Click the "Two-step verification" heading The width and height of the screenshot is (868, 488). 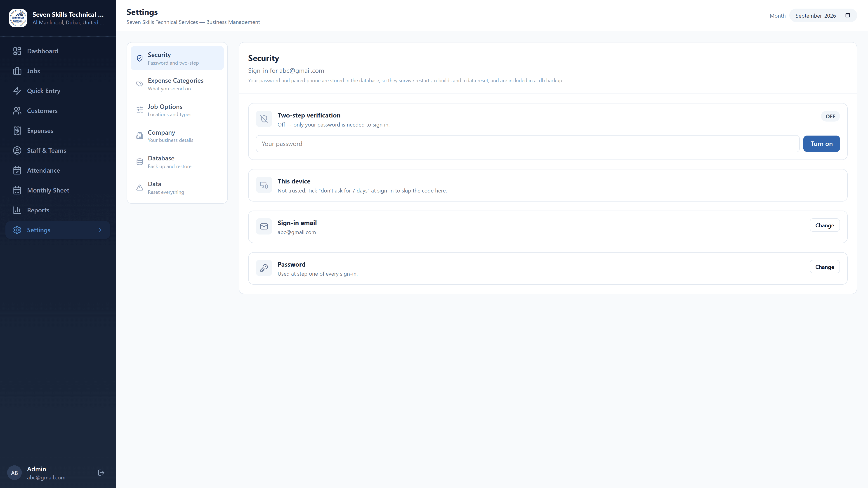tap(309, 115)
